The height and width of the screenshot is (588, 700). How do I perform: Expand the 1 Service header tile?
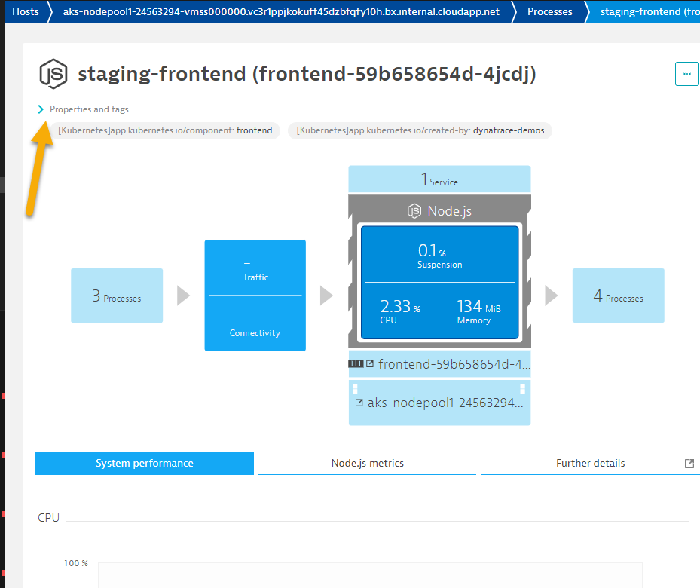click(439, 180)
